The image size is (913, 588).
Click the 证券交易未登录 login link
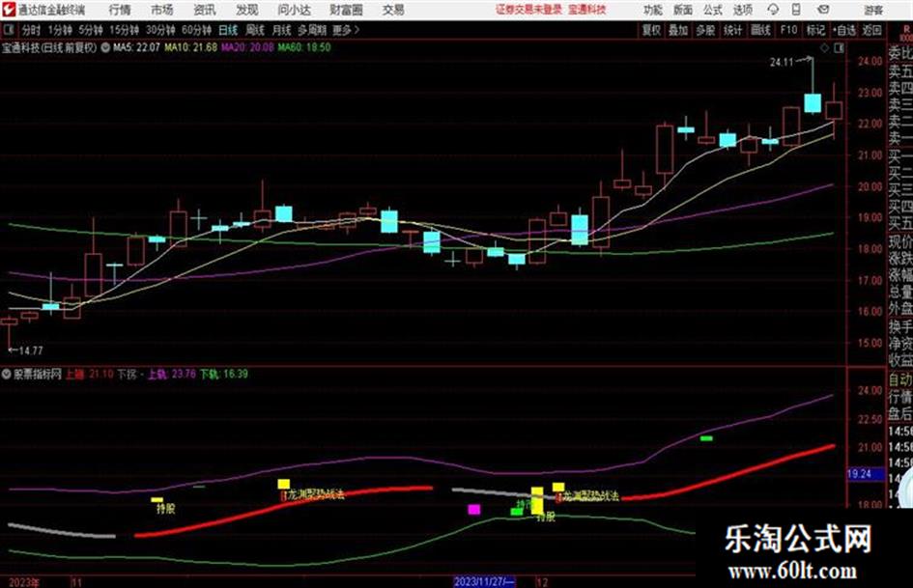click(x=528, y=10)
